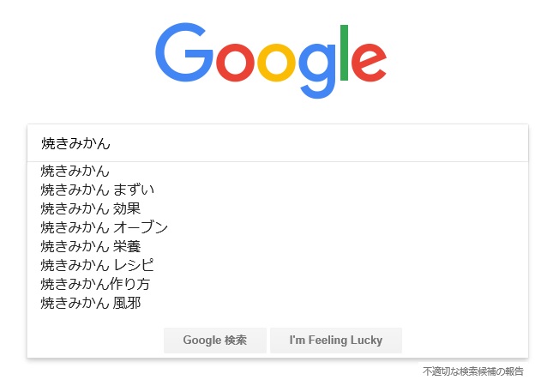Select first suggestion 焼きみかん

click(x=75, y=171)
